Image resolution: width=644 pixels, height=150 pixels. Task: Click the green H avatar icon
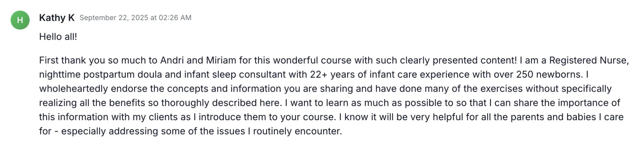(20, 20)
